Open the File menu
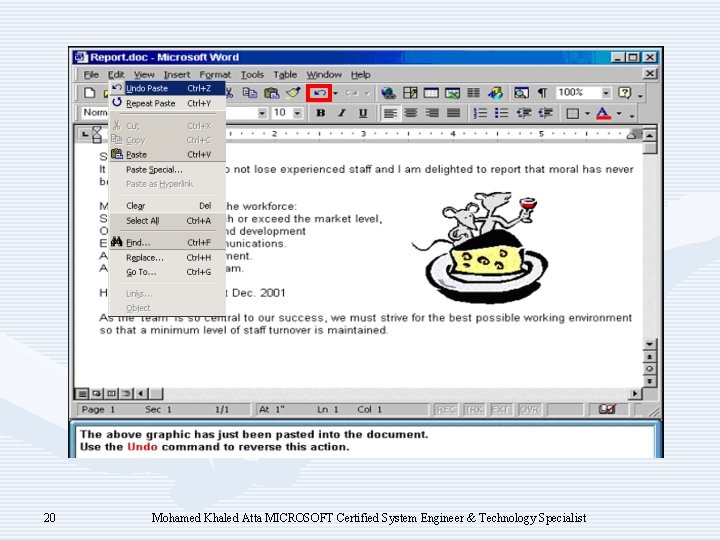Screen dimensions: 720x540 pos(91,74)
